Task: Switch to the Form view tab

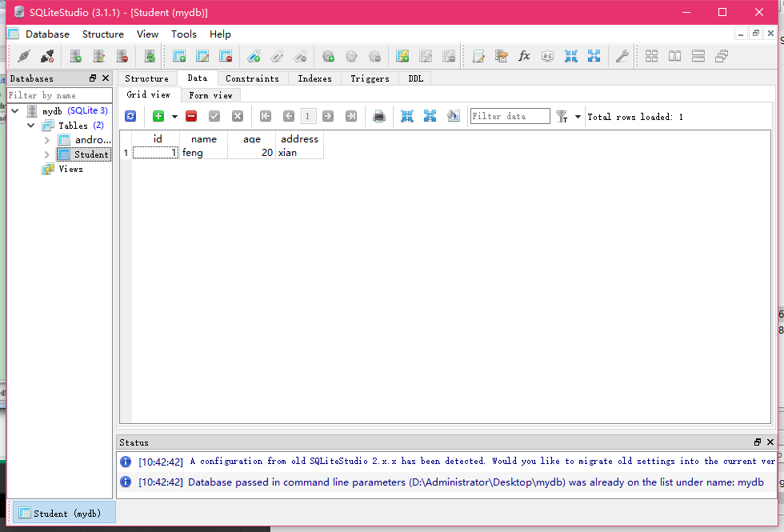Action: coord(210,95)
